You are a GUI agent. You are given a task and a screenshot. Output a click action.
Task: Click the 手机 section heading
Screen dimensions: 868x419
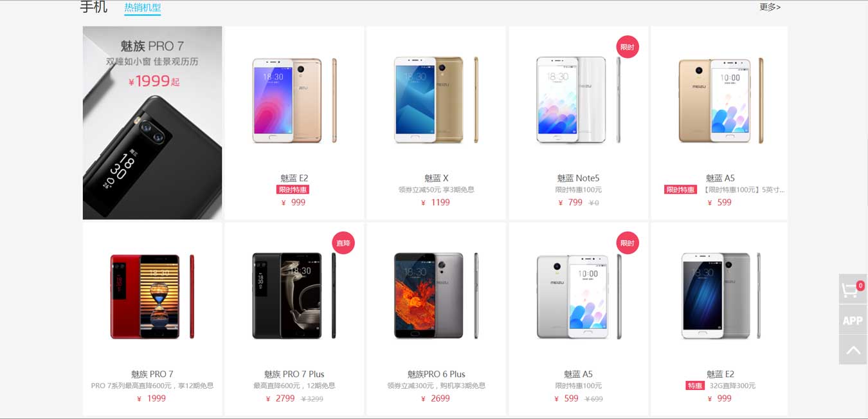(x=94, y=7)
